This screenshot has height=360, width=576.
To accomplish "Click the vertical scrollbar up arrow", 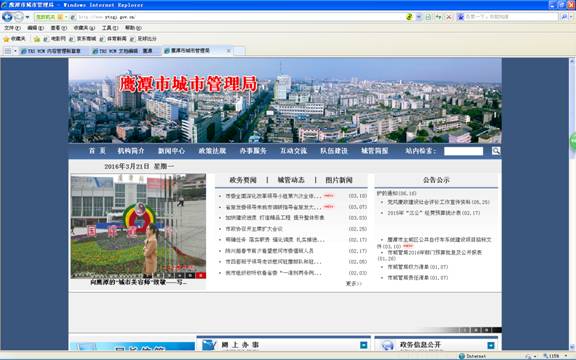I will click(572, 61).
